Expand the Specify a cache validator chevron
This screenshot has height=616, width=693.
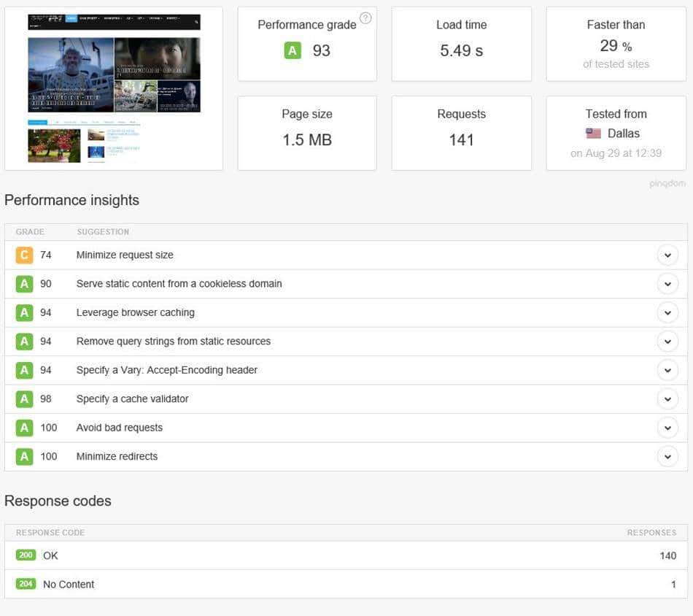(x=667, y=399)
